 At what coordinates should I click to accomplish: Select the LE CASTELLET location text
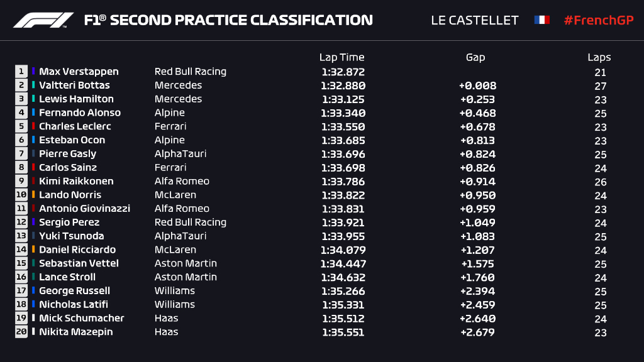point(474,20)
